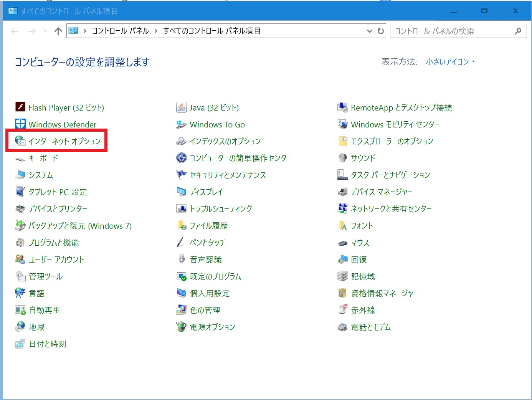Click the サウンド speaker icon
Image resolution: width=532 pixels, height=400 pixels.
click(x=342, y=157)
